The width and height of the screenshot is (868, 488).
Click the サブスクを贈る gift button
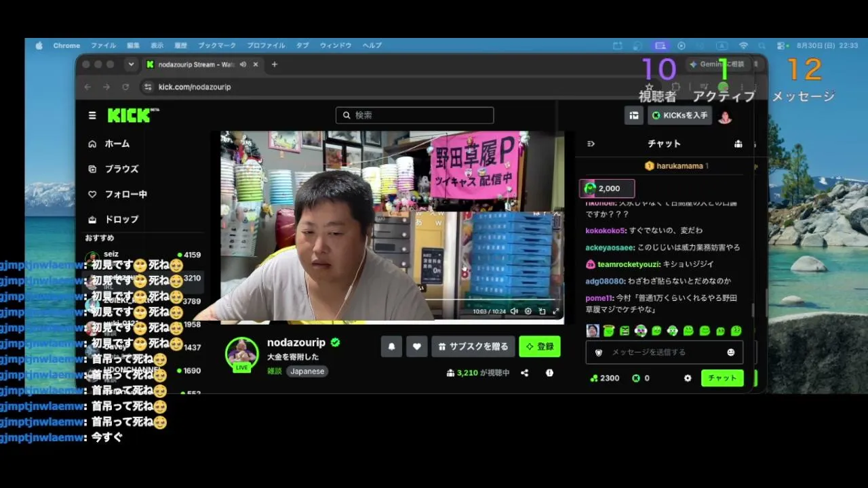point(473,346)
